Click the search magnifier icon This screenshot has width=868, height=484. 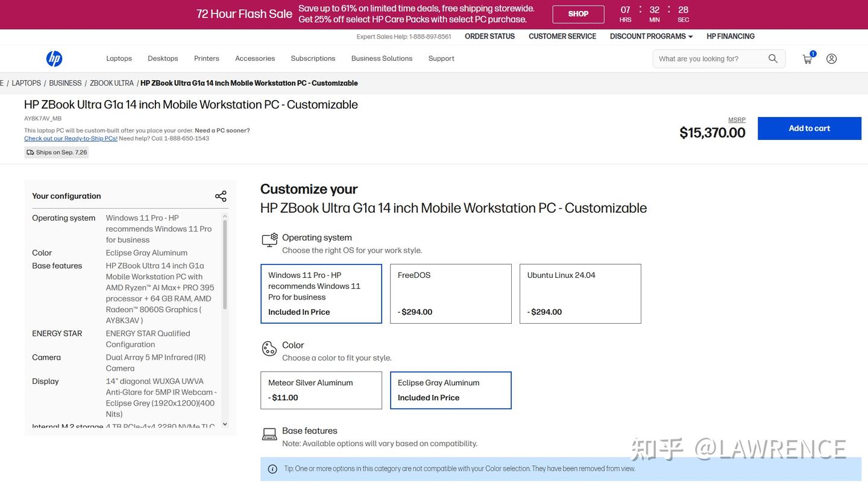(773, 58)
